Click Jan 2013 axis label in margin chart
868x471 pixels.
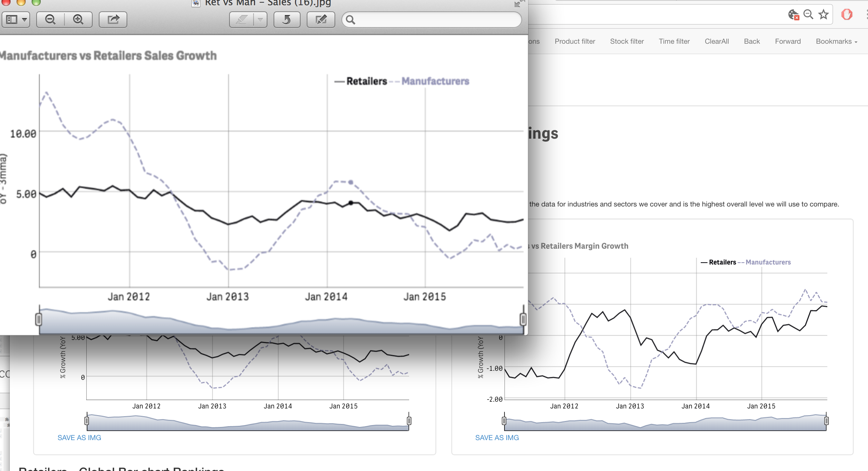(x=630, y=406)
